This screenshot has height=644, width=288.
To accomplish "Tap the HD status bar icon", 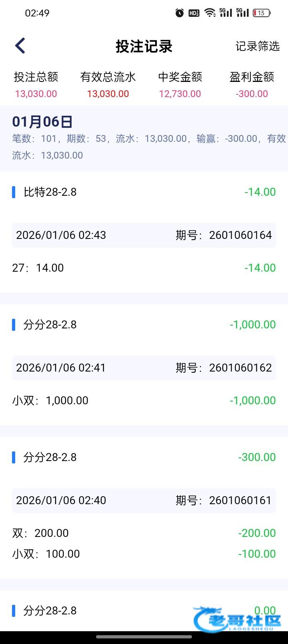I will [x=194, y=13].
